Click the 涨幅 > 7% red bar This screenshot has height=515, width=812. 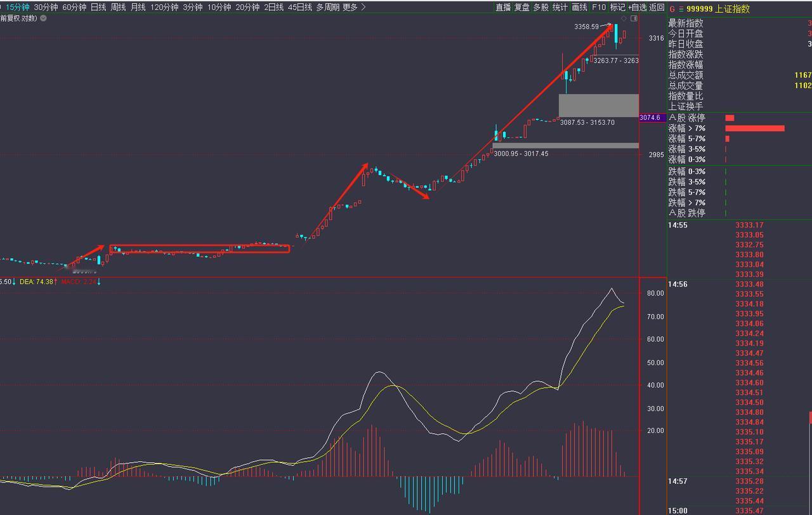click(755, 128)
